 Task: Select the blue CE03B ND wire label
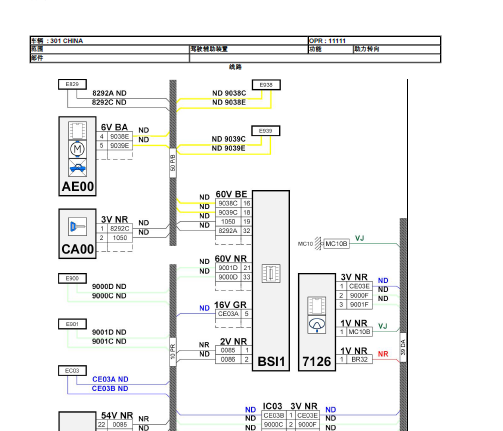(110, 389)
